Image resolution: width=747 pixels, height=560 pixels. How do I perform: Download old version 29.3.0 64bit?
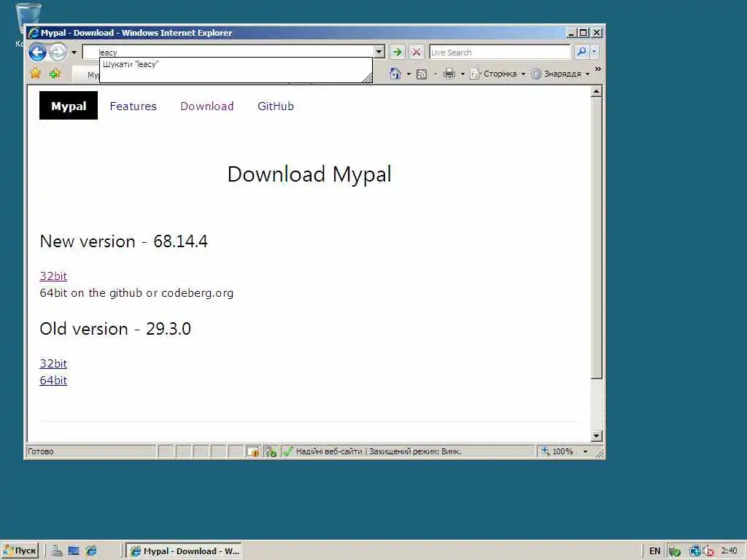point(53,381)
